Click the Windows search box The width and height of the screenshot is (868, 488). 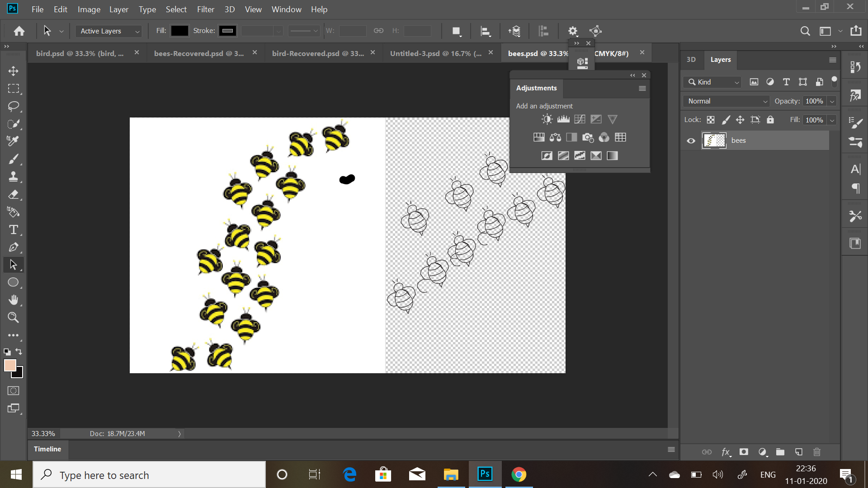(149, 475)
